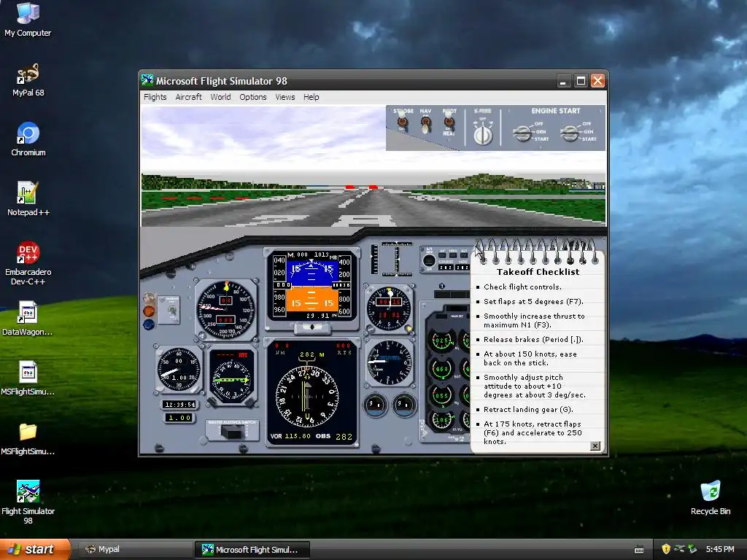Click the digital clock reading 12:39:54
This screenshot has width=747, height=560.
[179, 404]
